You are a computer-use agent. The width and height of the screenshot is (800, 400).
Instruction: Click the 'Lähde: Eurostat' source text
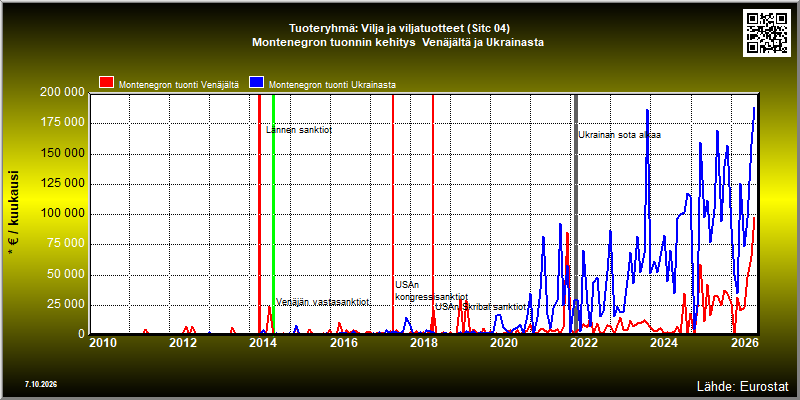point(742,385)
